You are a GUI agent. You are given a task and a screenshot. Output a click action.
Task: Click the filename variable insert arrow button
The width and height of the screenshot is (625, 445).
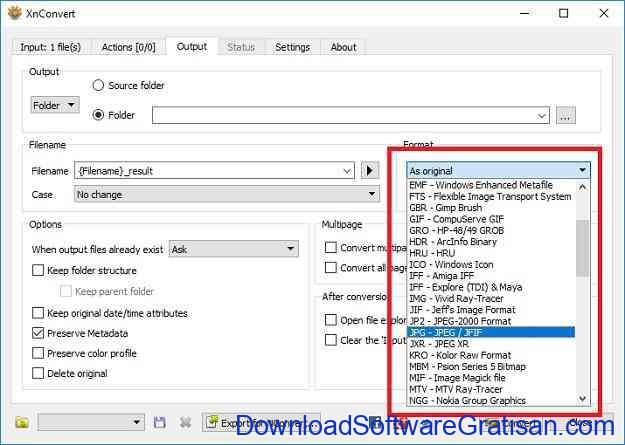(x=369, y=171)
